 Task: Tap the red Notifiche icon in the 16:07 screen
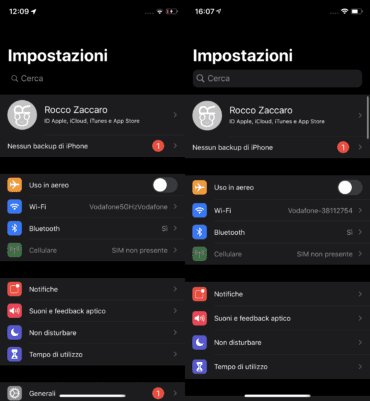pyautogui.click(x=199, y=294)
